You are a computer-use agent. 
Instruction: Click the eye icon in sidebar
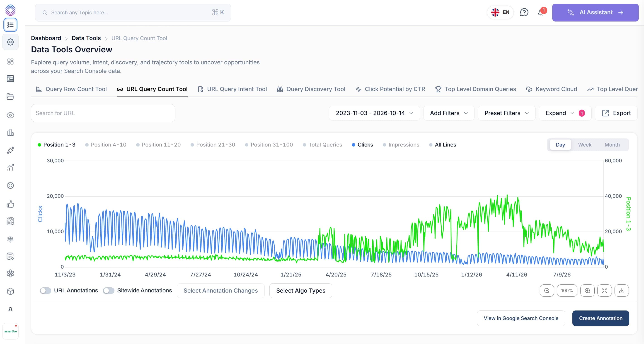click(x=10, y=115)
